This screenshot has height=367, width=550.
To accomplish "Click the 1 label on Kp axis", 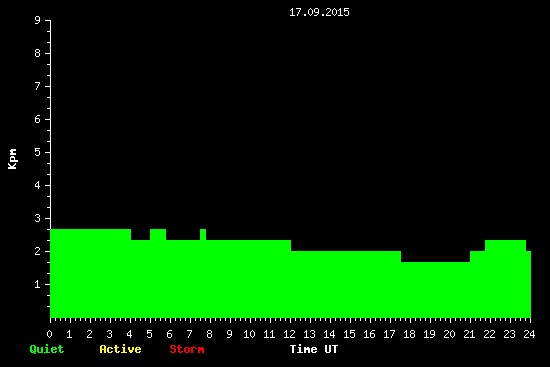I will (x=38, y=284).
